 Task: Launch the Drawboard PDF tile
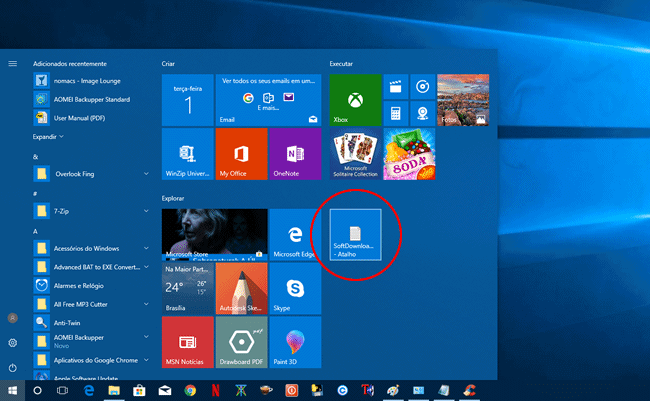[x=241, y=342]
